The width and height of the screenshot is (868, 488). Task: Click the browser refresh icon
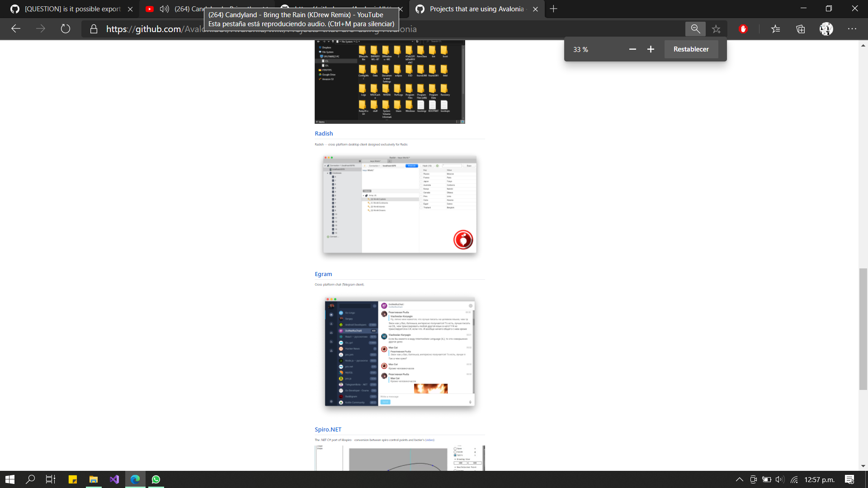coord(66,29)
